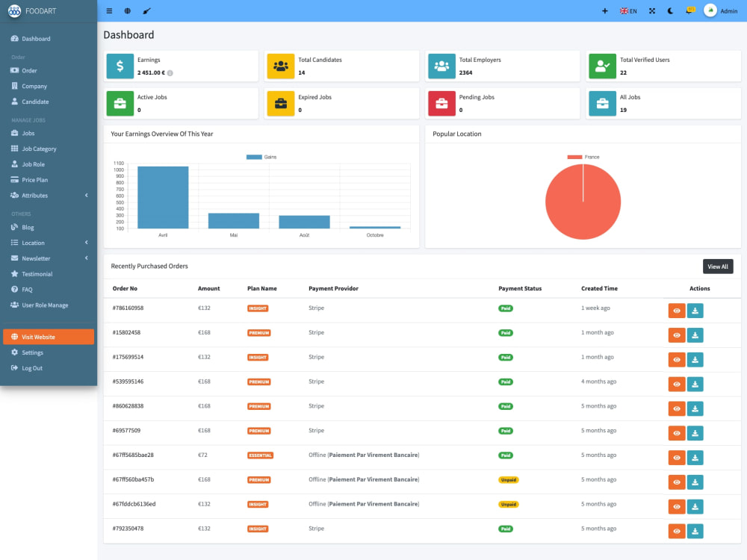Click the View All button
Image resolution: width=747 pixels, height=560 pixels.
(x=718, y=267)
